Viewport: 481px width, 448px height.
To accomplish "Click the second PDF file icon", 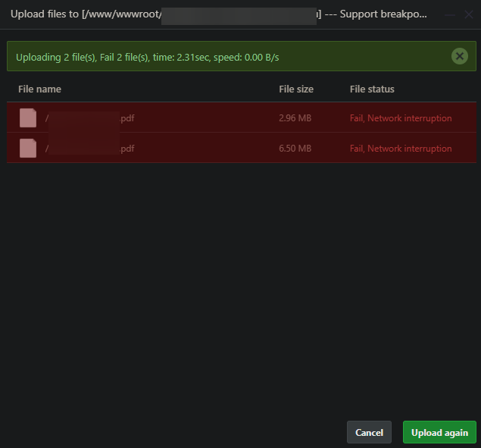I will tap(28, 149).
